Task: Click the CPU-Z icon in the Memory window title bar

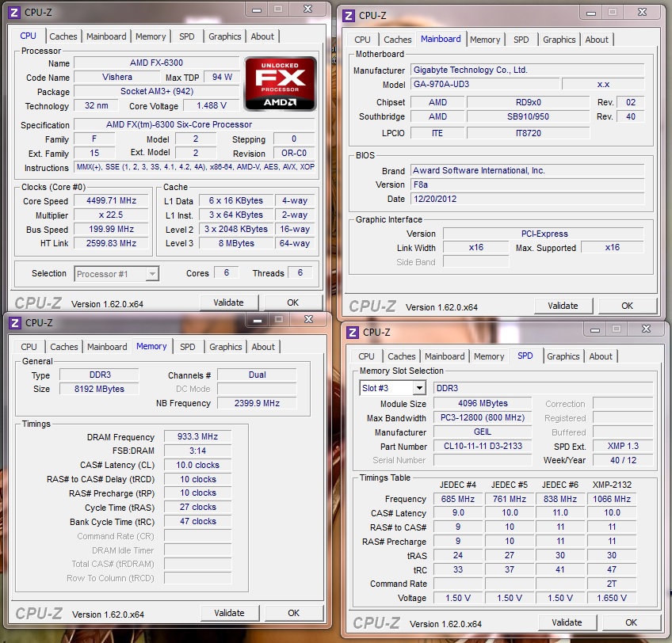Action: pyautogui.click(x=15, y=322)
